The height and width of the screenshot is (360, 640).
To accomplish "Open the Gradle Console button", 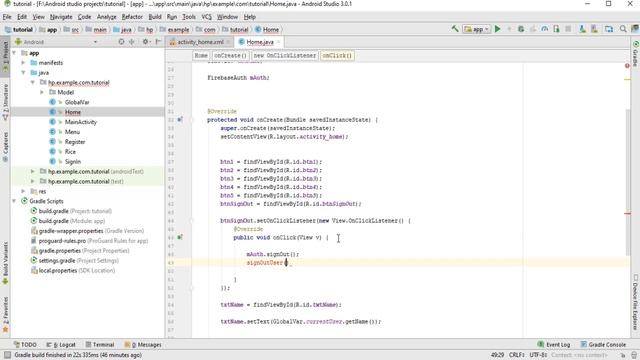I will click(603, 344).
